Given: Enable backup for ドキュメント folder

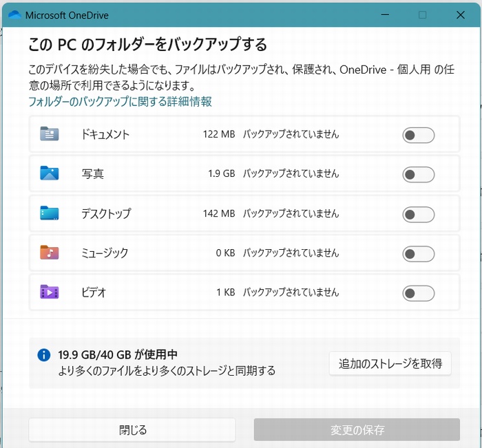Looking at the screenshot, I should point(418,135).
